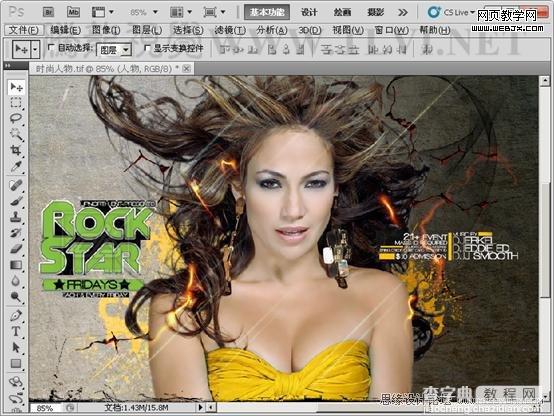Select the Magic Wand tool
Image resolution: width=554 pixels, height=416 pixels.
pos(16,135)
